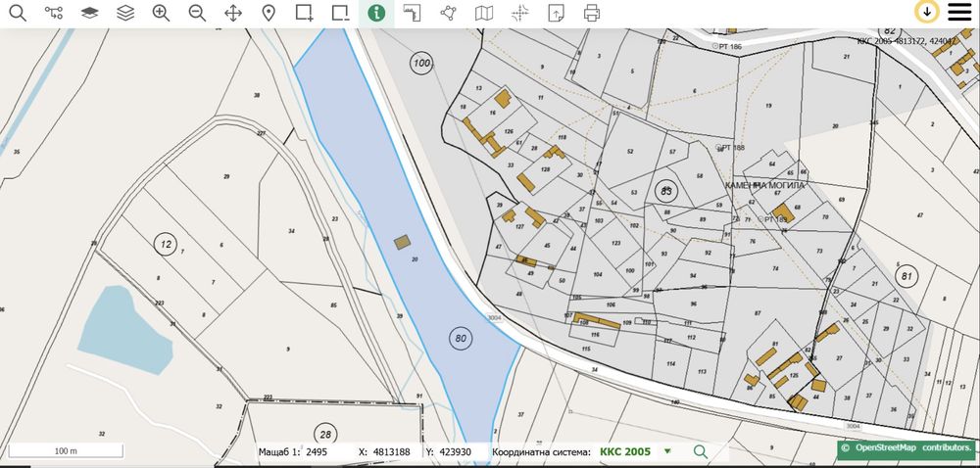Open the hamburger main menu

960,12
